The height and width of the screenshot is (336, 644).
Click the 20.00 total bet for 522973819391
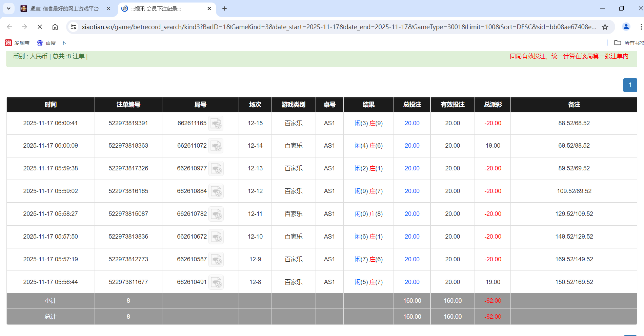pyautogui.click(x=412, y=123)
